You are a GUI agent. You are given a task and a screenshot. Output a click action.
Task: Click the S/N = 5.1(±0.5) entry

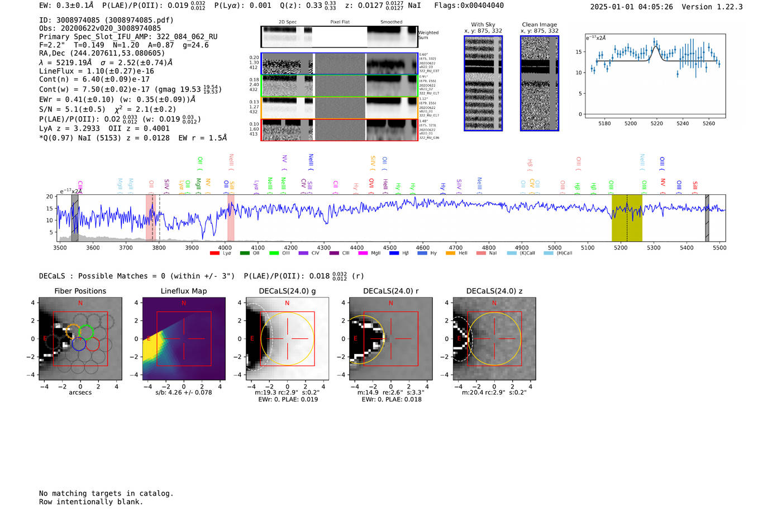tap(72, 109)
